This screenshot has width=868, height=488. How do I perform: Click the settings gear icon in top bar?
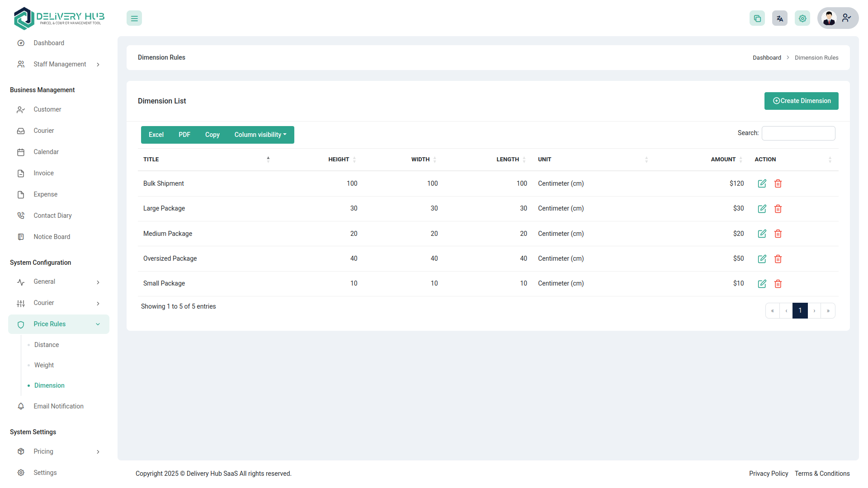coord(802,18)
